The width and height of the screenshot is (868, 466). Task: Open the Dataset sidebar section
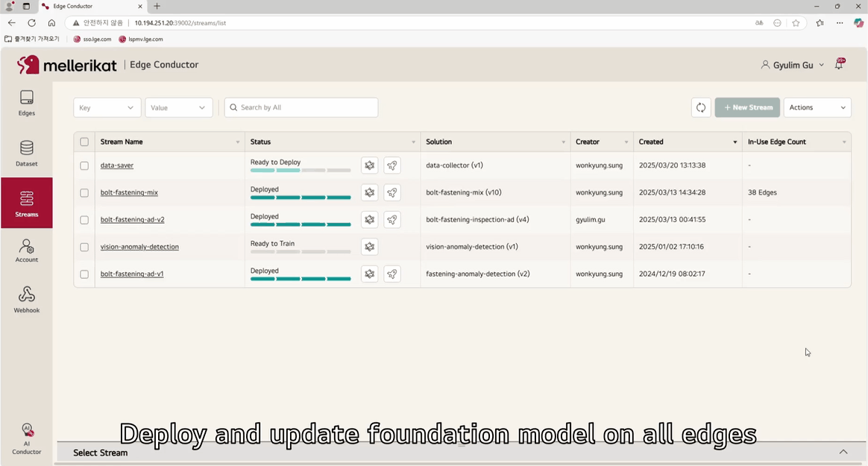point(27,154)
